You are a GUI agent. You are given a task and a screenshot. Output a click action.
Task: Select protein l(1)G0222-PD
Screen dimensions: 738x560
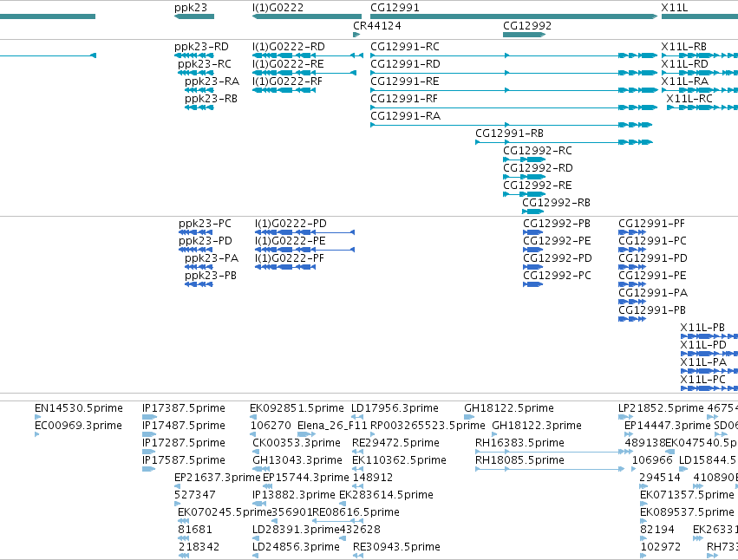291,224
